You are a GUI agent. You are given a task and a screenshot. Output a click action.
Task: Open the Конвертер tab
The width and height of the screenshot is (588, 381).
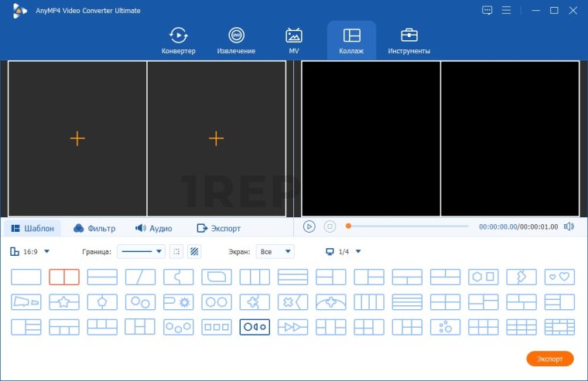178,40
